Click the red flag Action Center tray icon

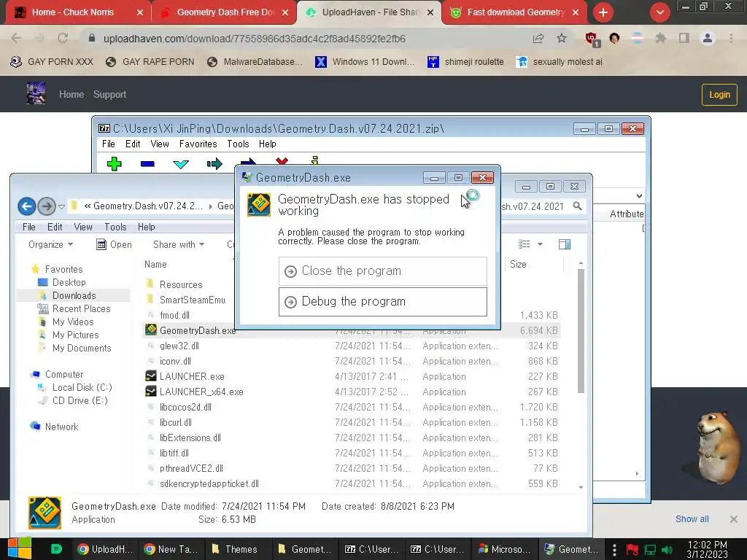(632, 550)
